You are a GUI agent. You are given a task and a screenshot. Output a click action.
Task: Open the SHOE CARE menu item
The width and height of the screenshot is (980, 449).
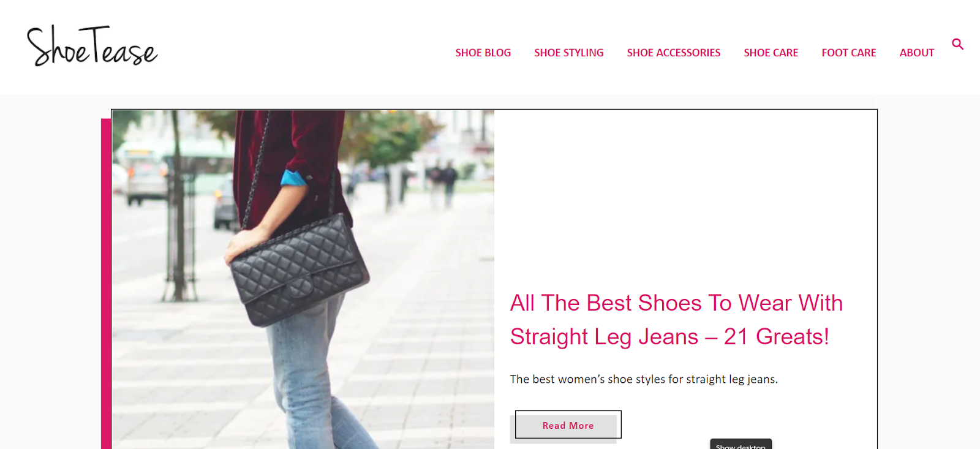[771, 53]
